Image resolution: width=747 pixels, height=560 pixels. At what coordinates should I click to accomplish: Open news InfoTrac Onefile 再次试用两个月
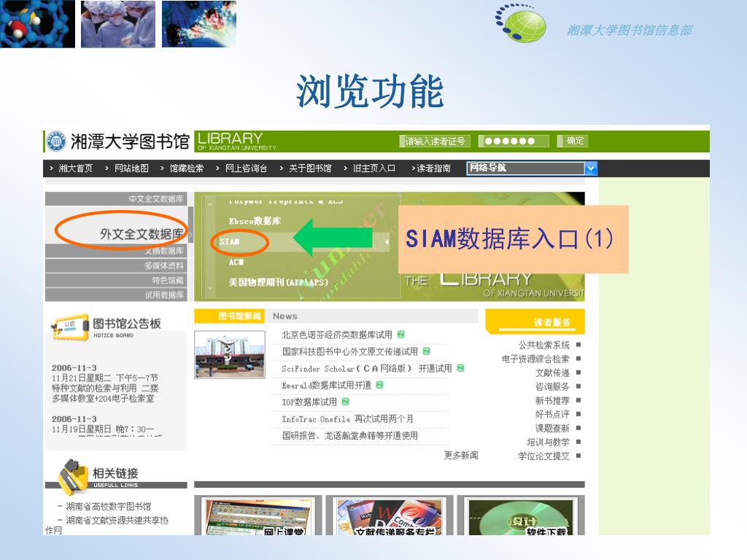(x=347, y=419)
